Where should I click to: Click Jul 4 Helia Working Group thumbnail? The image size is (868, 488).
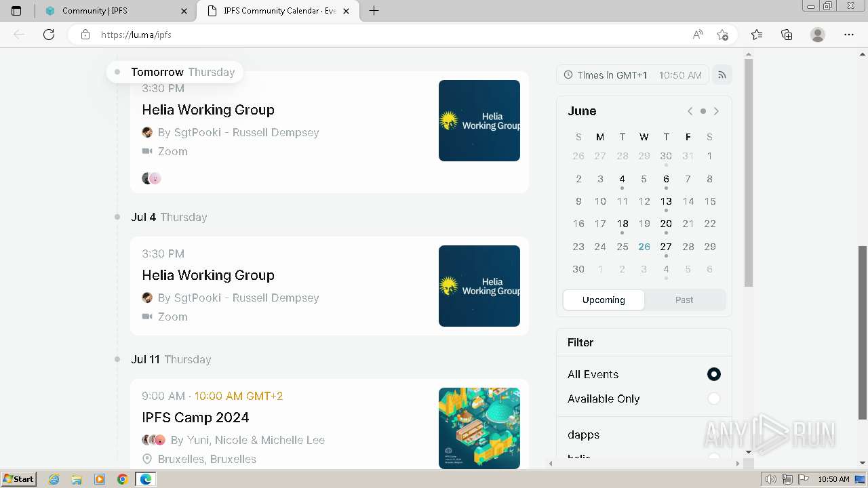point(479,286)
